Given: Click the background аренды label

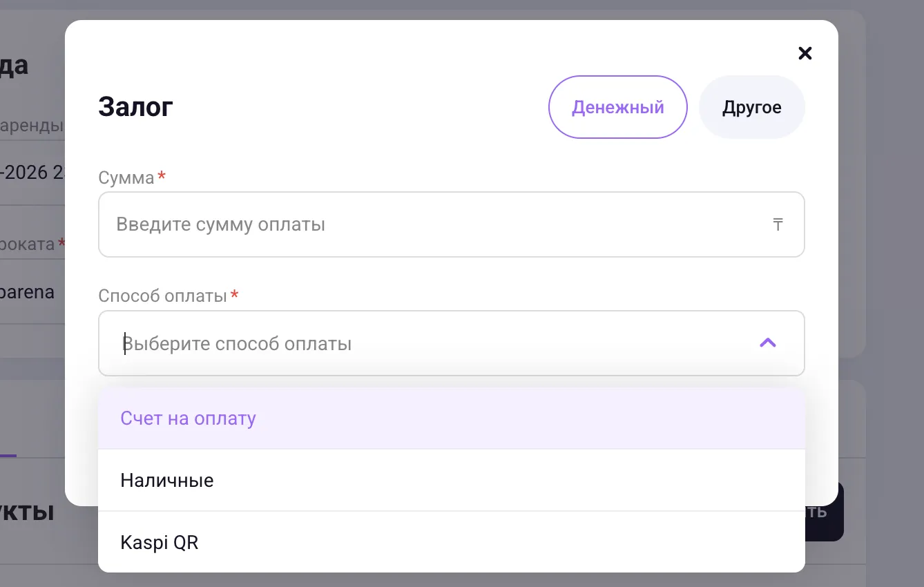Looking at the screenshot, I should click(32, 126).
